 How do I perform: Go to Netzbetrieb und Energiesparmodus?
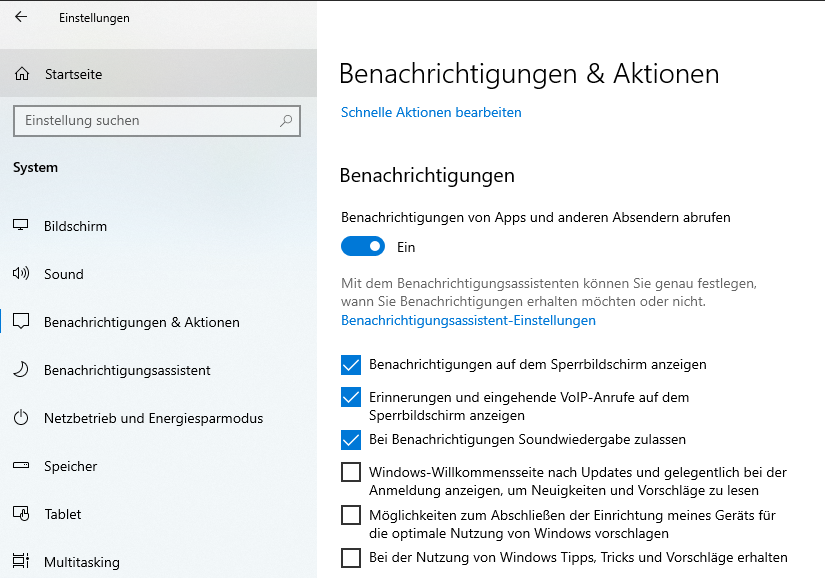pyautogui.click(x=158, y=418)
